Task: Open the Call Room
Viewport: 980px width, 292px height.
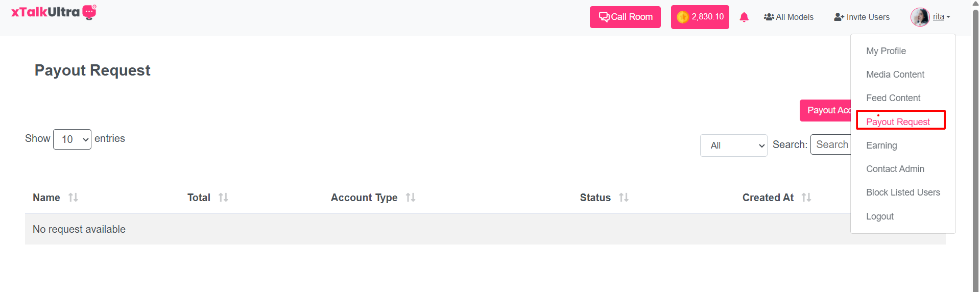Action: pos(625,17)
